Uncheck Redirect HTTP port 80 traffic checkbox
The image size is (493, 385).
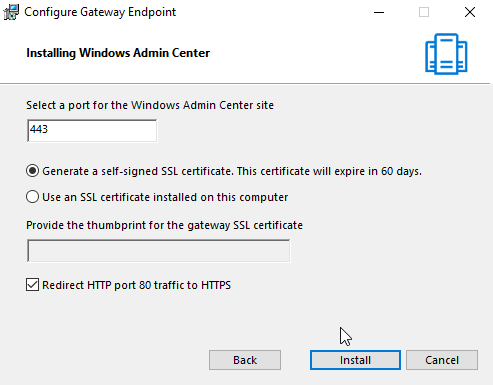click(x=32, y=285)
